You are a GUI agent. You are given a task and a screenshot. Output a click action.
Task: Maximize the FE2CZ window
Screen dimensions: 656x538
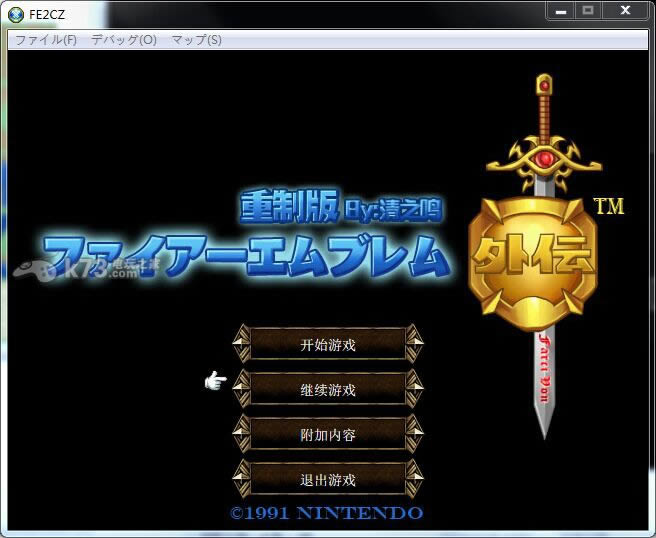[x=588, y=11]
